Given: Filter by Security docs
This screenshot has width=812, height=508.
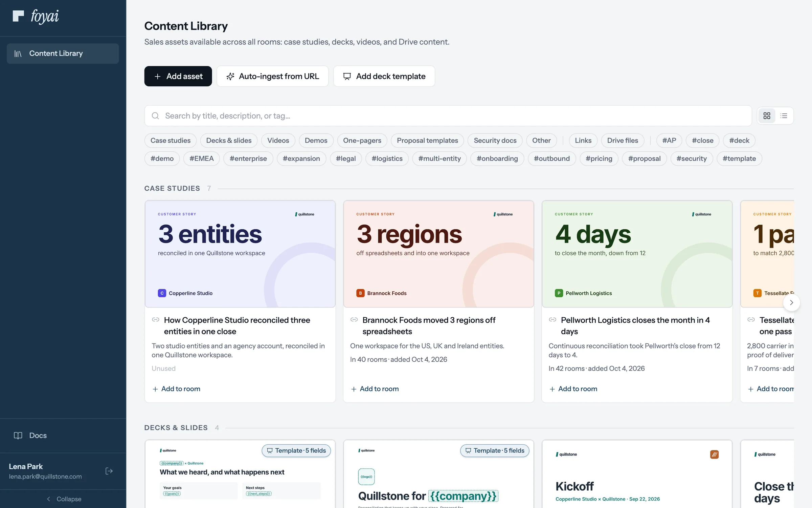Looking at the screenshot, I should coord(495,141).
